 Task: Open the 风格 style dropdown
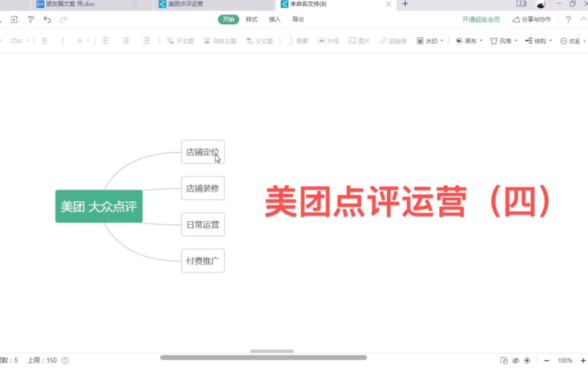[504, 41]
